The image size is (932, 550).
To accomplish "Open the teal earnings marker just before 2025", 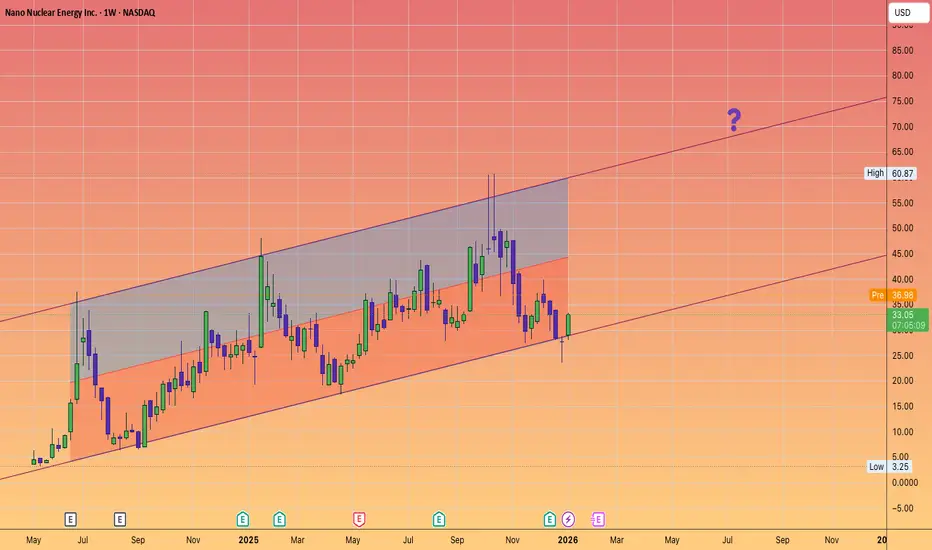I will click(x=243, y=519).
